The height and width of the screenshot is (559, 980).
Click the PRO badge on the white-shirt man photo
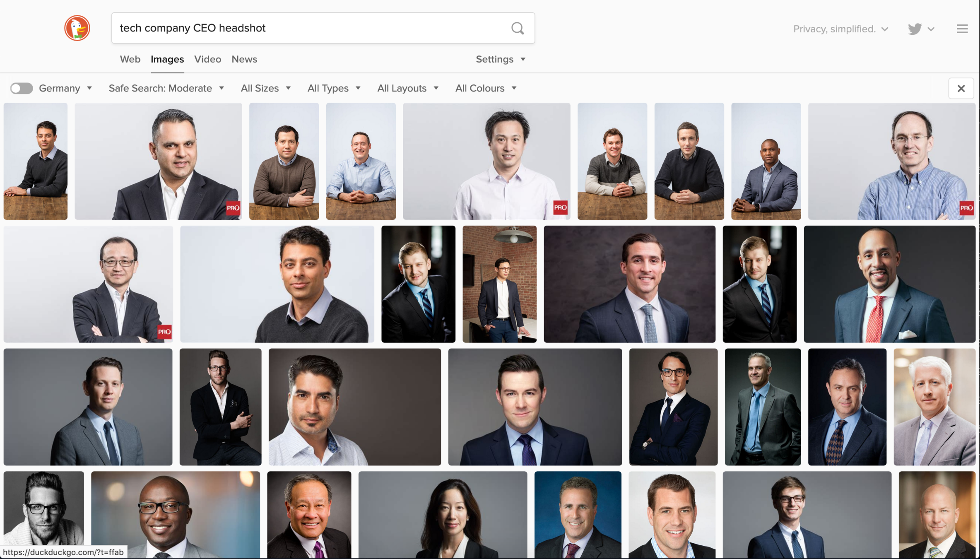pos(560,207)
